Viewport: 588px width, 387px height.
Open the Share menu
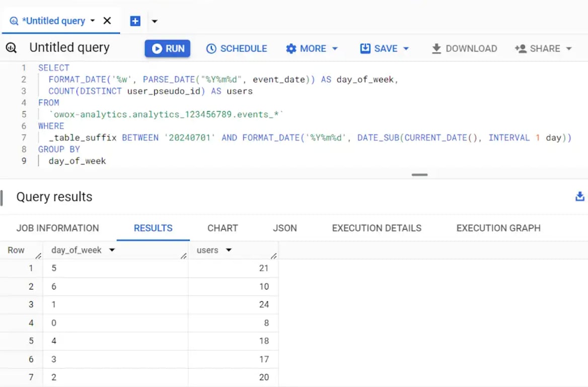click(x=543, y=48)
